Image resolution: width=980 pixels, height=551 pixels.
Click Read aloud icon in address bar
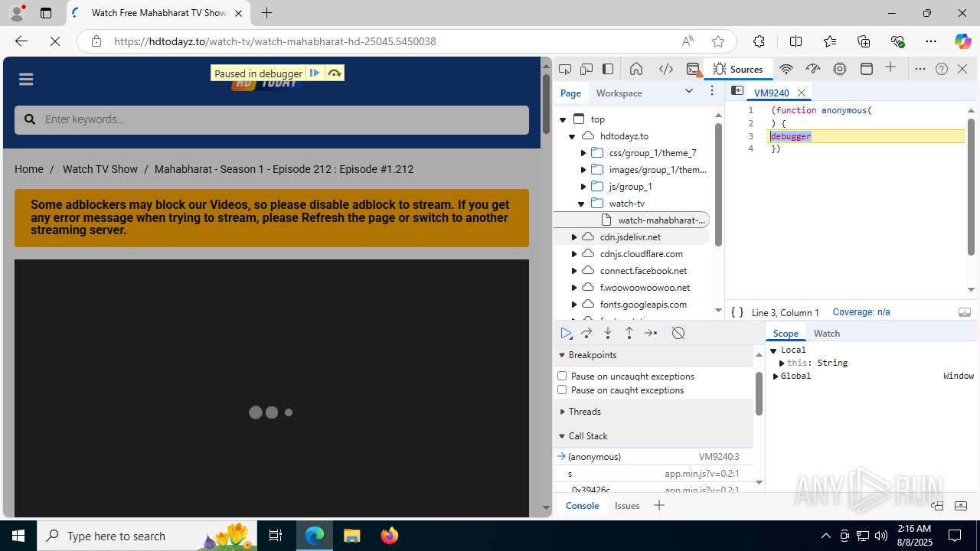pos(688,41)
